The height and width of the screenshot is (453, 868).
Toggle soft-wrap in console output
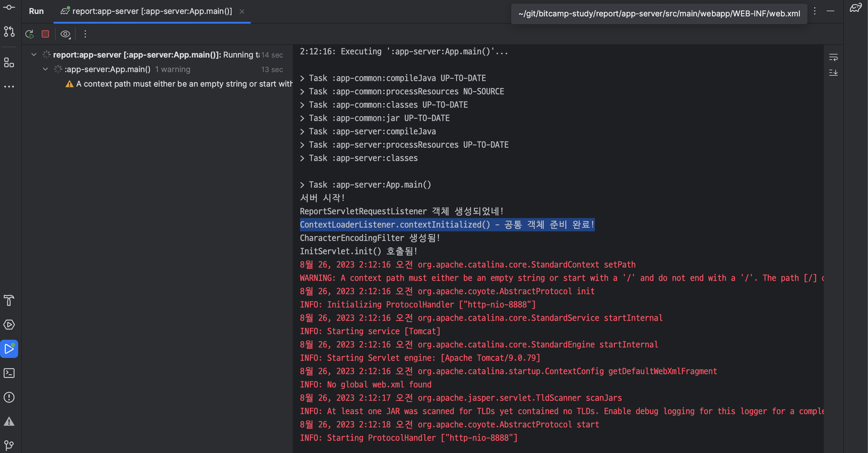pyautogui.click(x=833, y=58)
